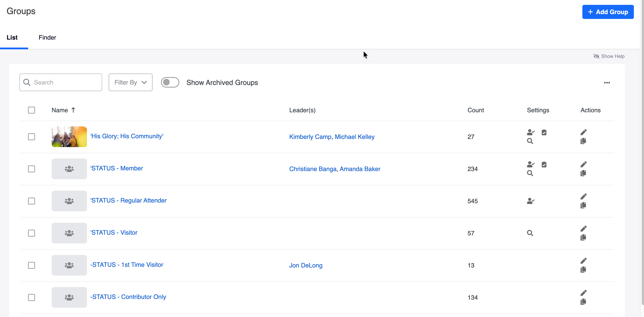Click magnifier settings icon for 'STATUS - Visitor

[530, 233]
